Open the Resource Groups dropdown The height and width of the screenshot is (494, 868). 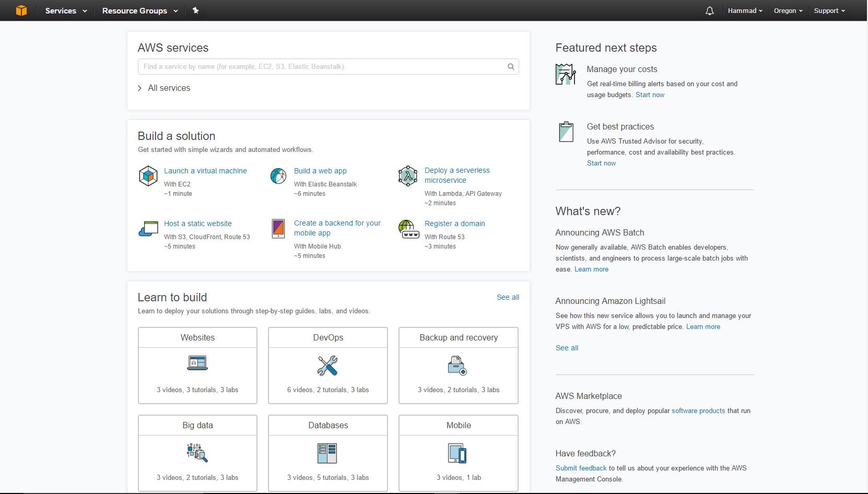(140, 10)
